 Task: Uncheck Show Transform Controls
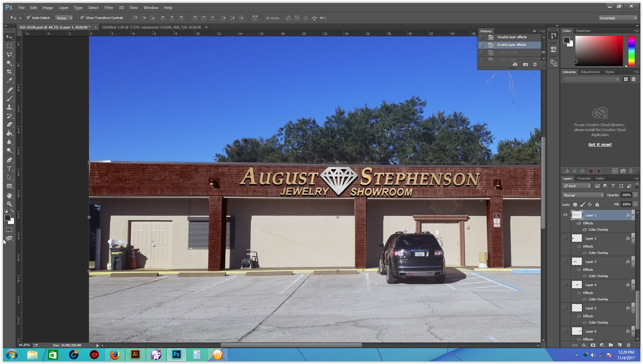click(x=82, y=18)
